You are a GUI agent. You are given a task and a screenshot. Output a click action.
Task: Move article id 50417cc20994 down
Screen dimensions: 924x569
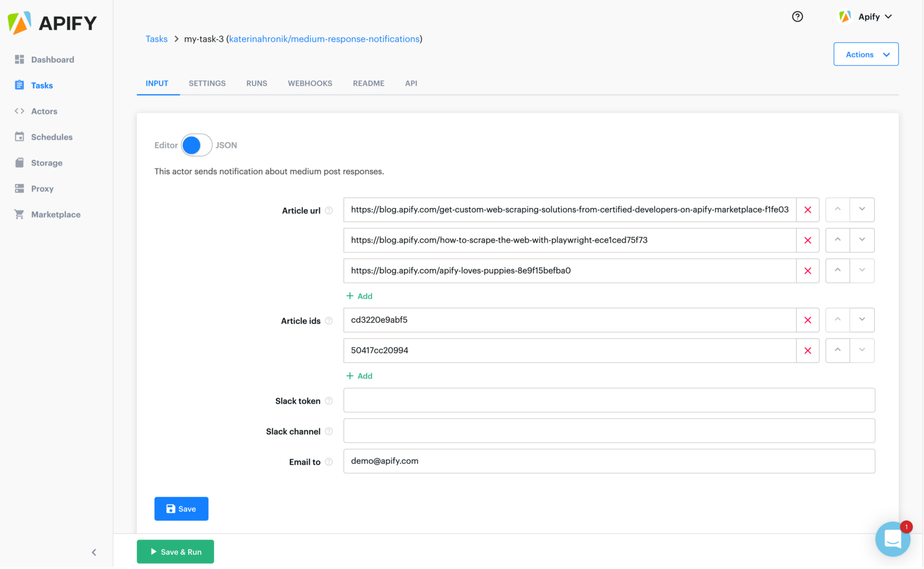coord(862,351)
